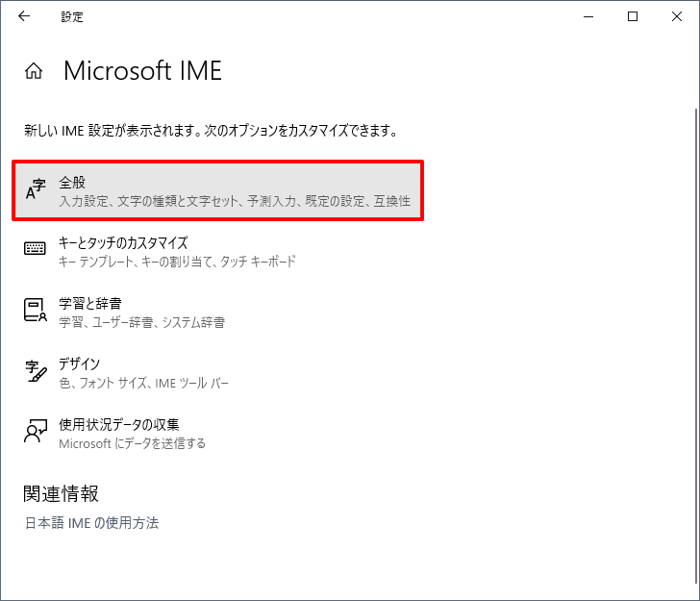The width and height of the screenshot is (700, 601).
Task: Open 全般 settings entry
Action: click(218, 190)
